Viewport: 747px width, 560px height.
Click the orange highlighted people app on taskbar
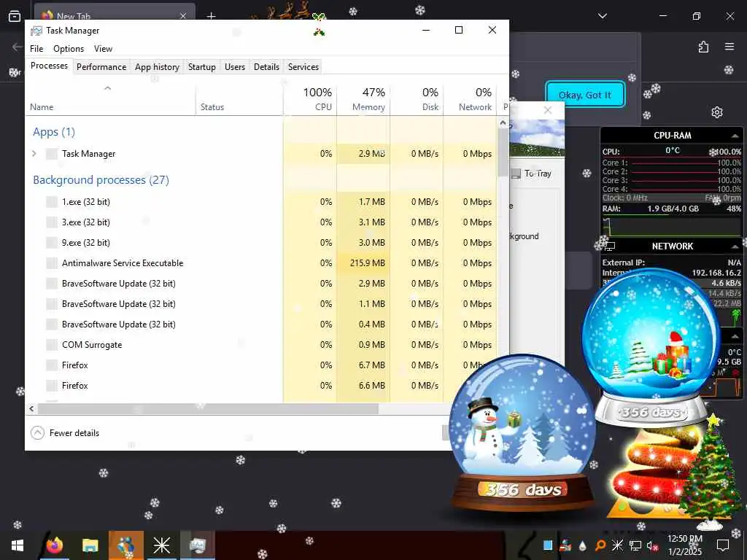point(125,545)
